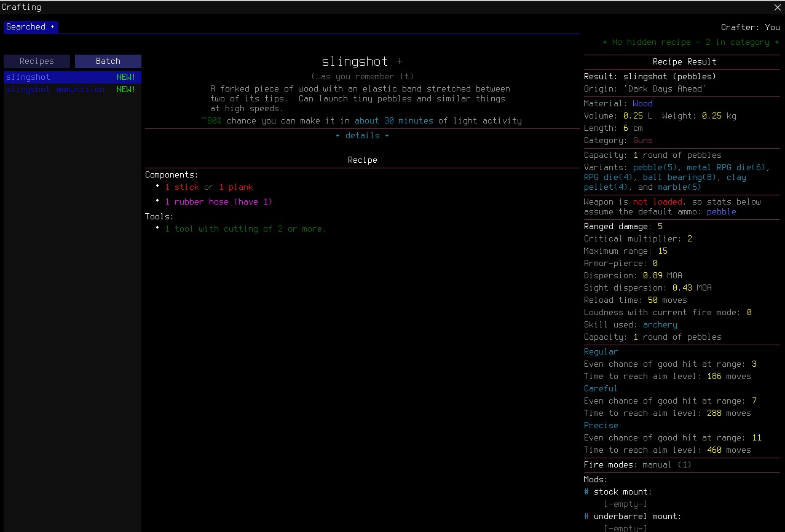Click the 'Regular' aim mode heading
Image resolution: width=785 pixels, height=532 pixels.
coord(601,352)
